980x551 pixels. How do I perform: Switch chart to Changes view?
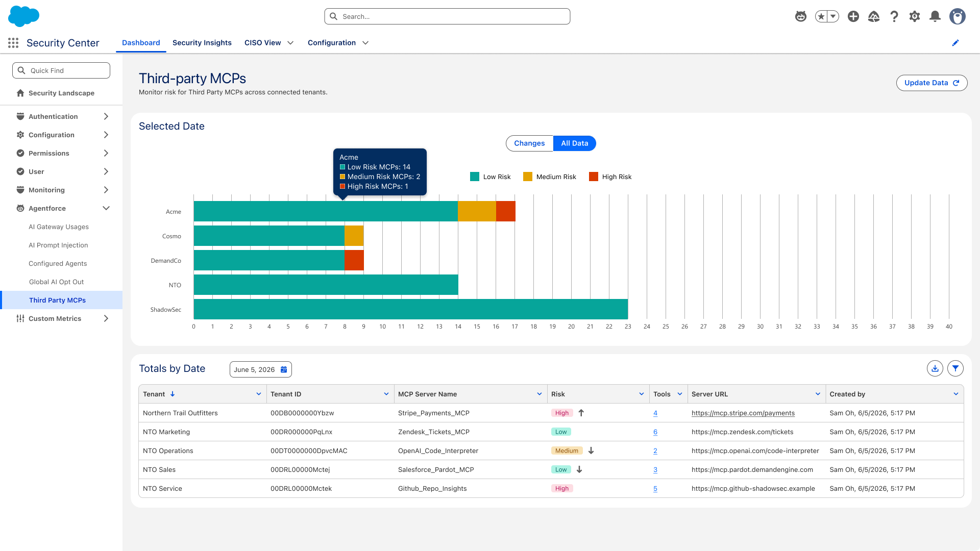click(x=529, y=143)
